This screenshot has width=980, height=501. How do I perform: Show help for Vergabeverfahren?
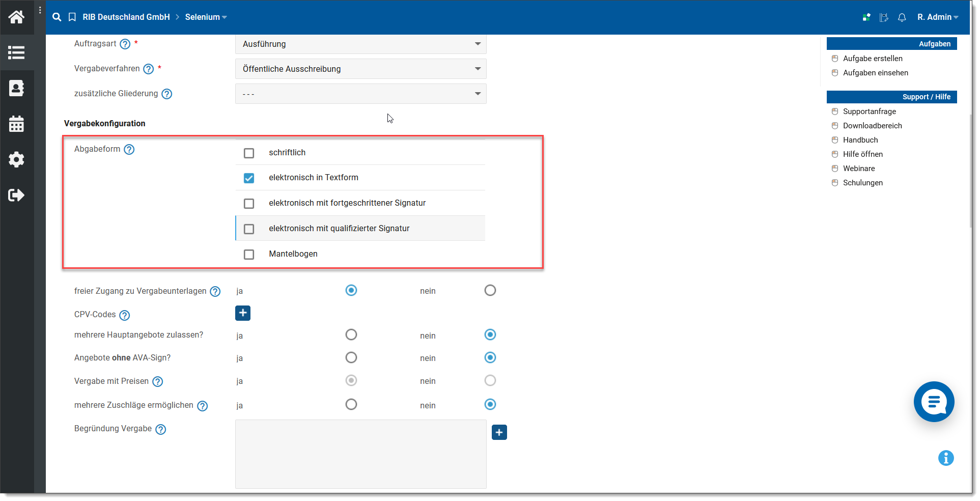point(149,69)
